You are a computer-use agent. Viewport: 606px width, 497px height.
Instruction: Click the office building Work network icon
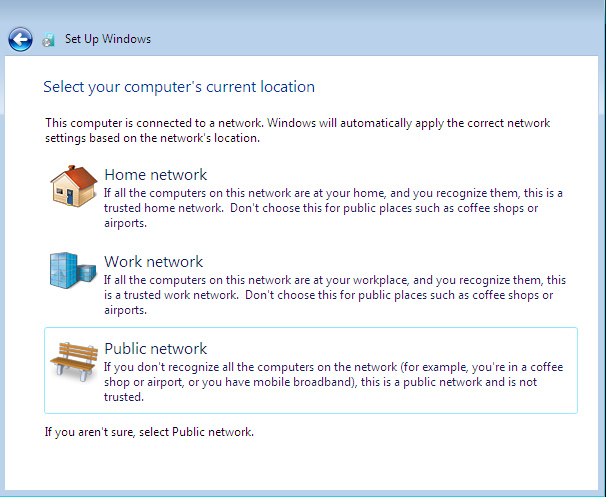pyautogui.click(x=73, y=270)
